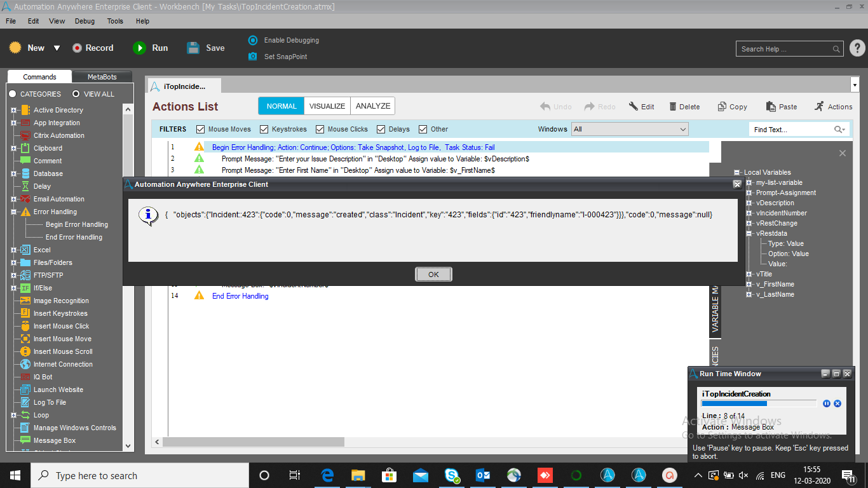Screen dimensions: 868x488
Task: Select the Internet Connection globe icon
Action: click(x=25, y=364)
